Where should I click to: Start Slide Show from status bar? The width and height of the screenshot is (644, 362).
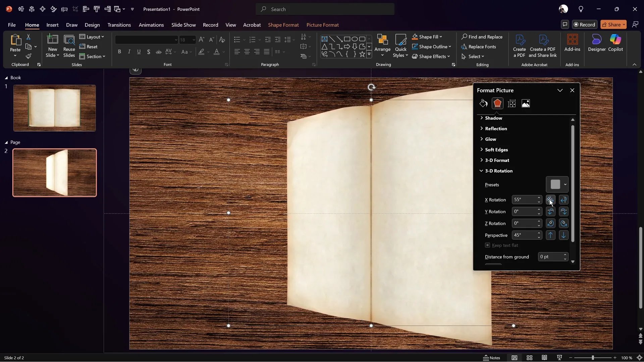coord(559,358)
